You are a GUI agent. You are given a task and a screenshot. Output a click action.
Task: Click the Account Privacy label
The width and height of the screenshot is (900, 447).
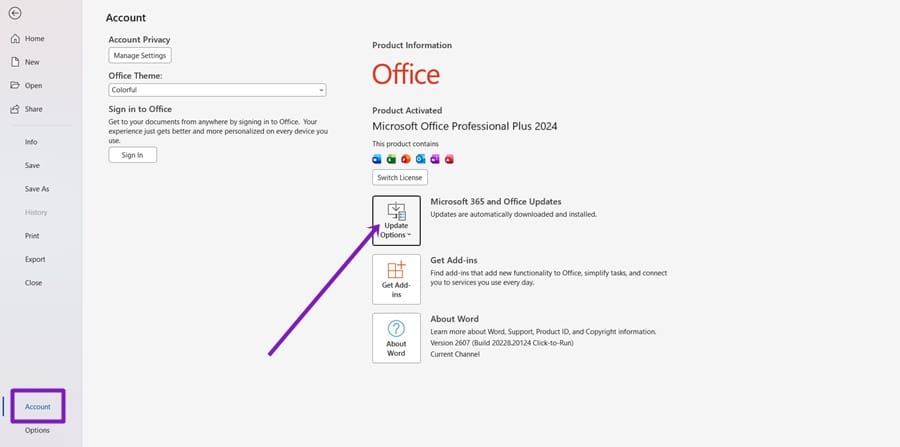tap(139, 40)
